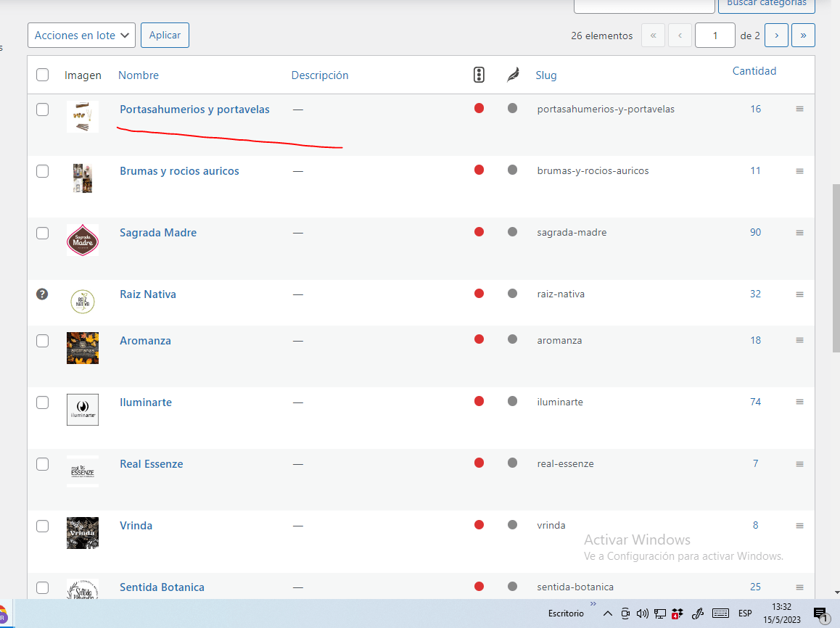Click the Sagrada Madre logo thumbnail
Screen dimensions: 840x628
pyautogui.click(x=83, y=240)
